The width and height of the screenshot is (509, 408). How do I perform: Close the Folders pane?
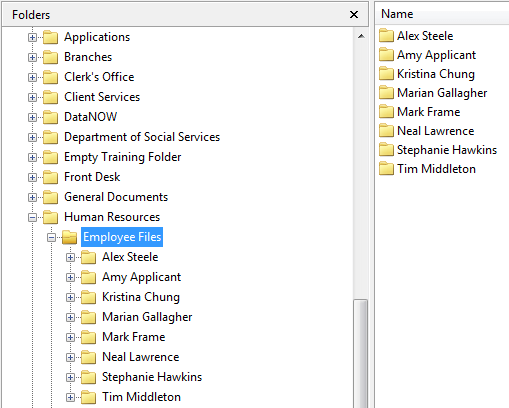click(x=354, y=14)
